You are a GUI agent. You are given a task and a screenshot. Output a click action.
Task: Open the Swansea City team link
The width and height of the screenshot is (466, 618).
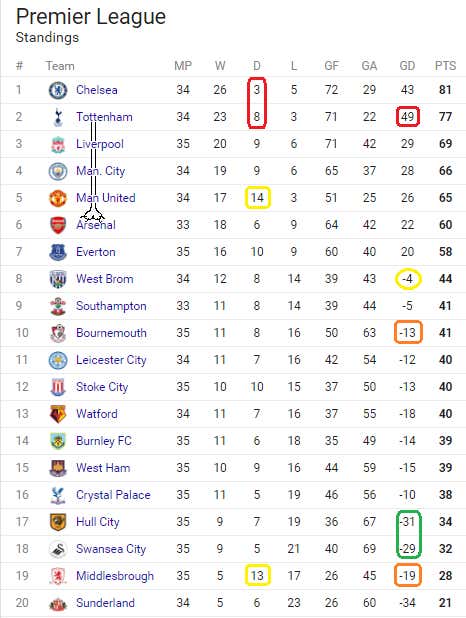[x=111, y=549]
